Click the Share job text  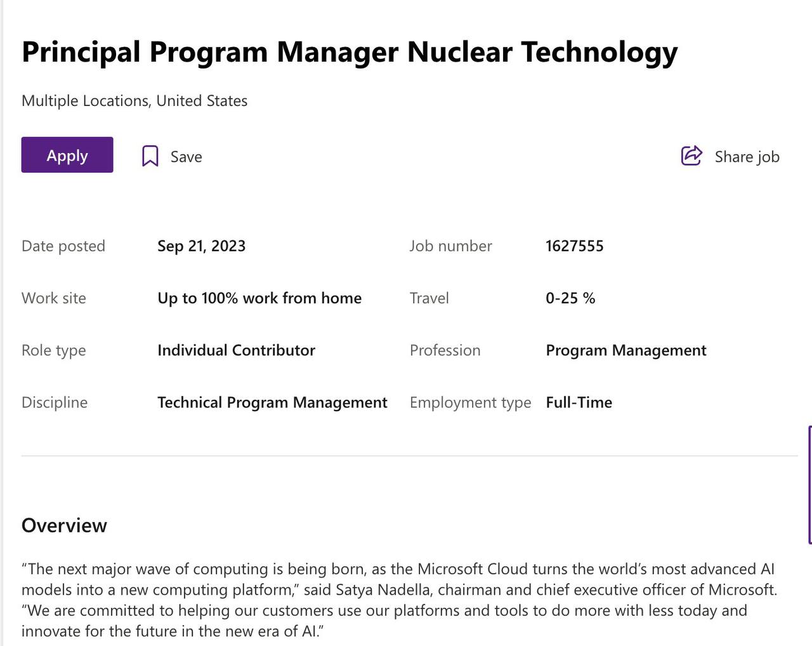click(747, 157)
